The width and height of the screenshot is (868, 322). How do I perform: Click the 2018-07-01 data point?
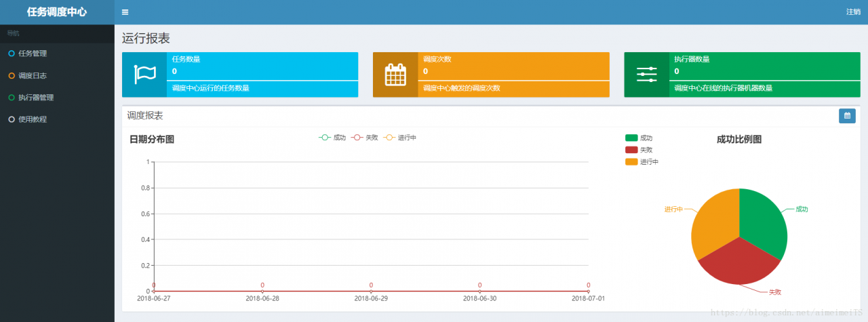588,291
